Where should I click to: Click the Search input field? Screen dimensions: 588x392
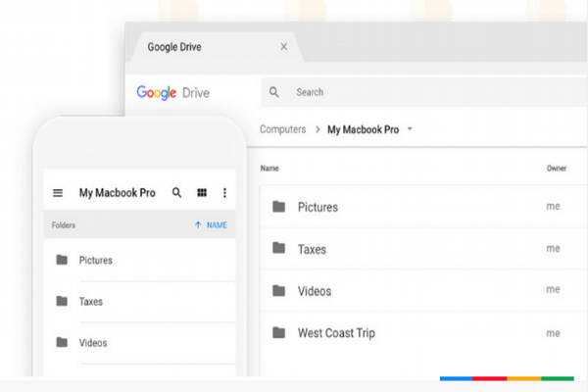(x=423, y=92)
